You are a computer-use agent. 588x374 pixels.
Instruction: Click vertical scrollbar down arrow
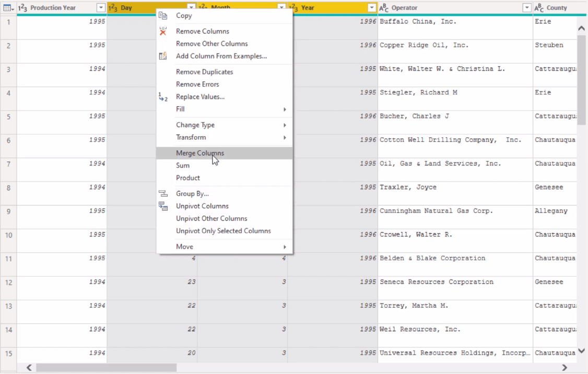(581, 351)
